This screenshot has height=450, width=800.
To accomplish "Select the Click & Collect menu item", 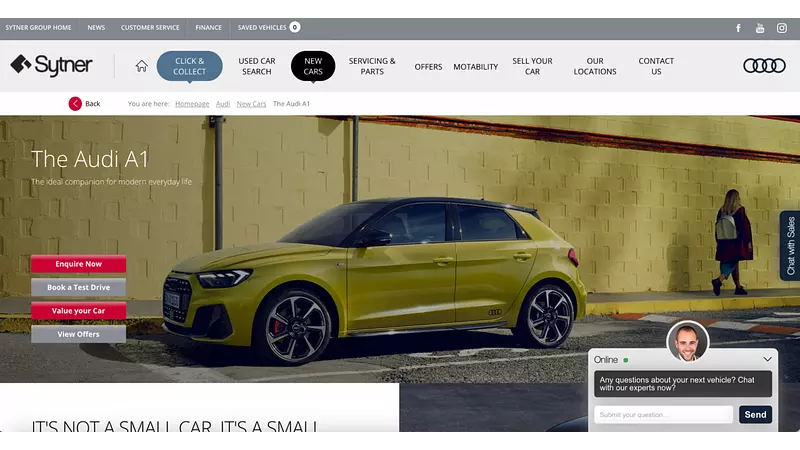I will (x=189, y=66).
